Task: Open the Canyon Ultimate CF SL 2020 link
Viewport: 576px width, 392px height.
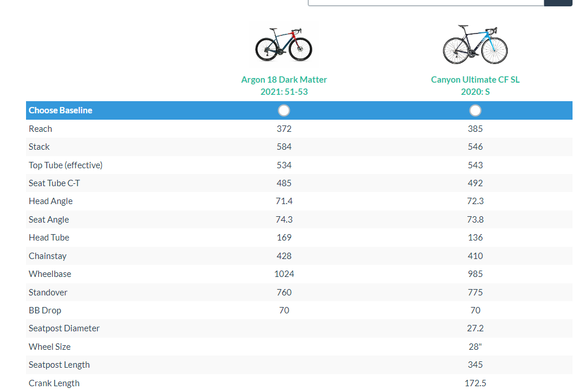Action: [475, 86]
